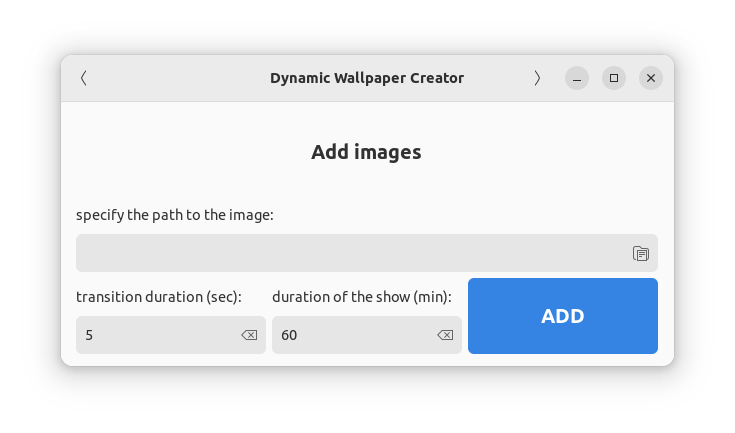Go back with the left chevron
Viewport: 735px width, 433px height.
point(83,78)
